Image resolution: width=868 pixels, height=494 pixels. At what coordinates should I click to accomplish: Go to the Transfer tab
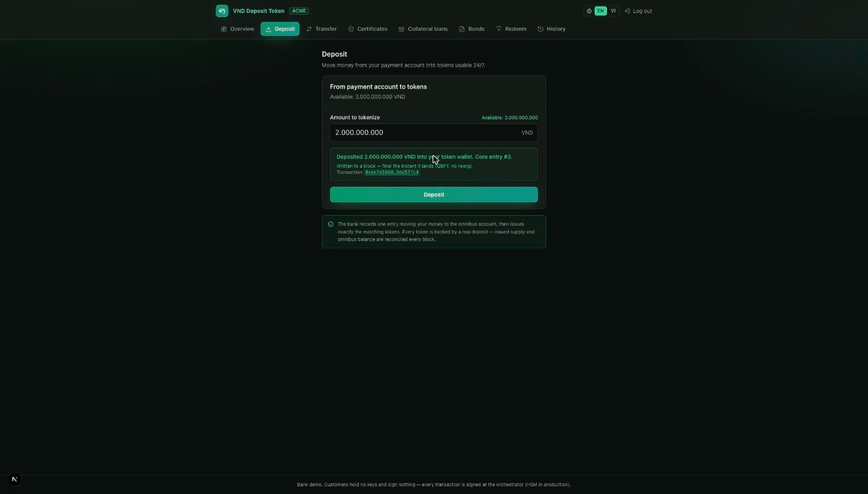321,29
